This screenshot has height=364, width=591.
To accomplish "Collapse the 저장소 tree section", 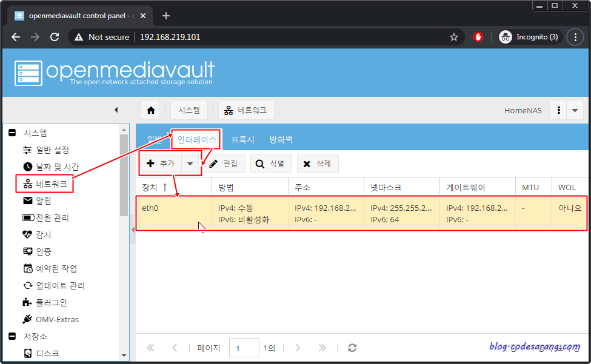I will tap(12, 336).
